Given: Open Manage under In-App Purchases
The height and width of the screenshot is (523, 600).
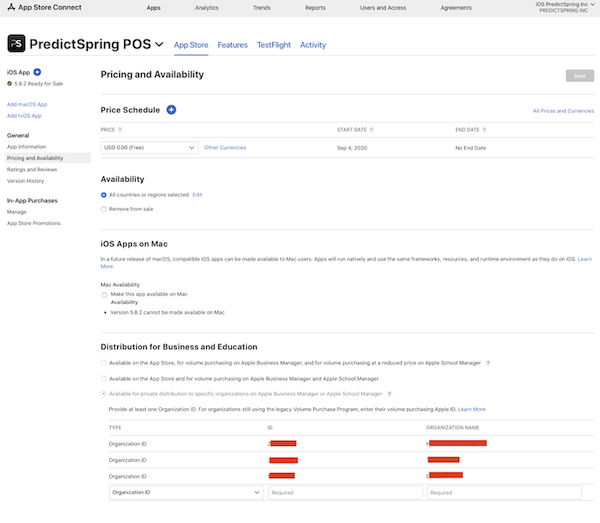Looking at the screenshot, I should coord(16,212).
